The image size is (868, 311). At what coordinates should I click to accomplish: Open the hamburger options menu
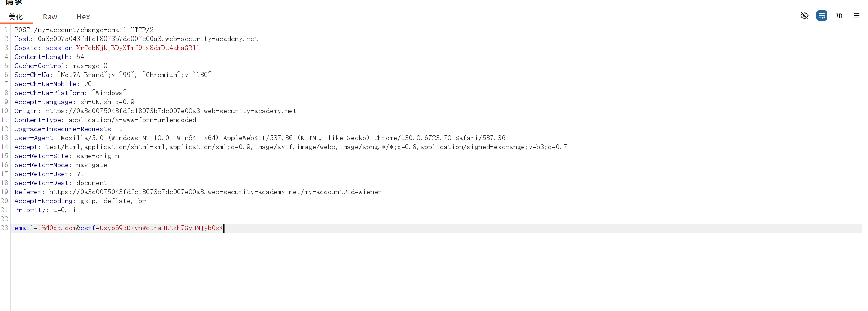pyautogui.click(x=856, y=16)
